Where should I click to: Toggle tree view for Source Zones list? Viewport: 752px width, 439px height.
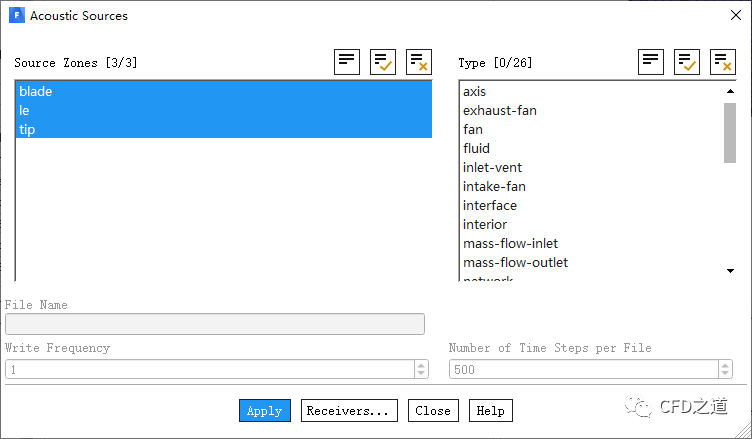[x=347, y=62]
